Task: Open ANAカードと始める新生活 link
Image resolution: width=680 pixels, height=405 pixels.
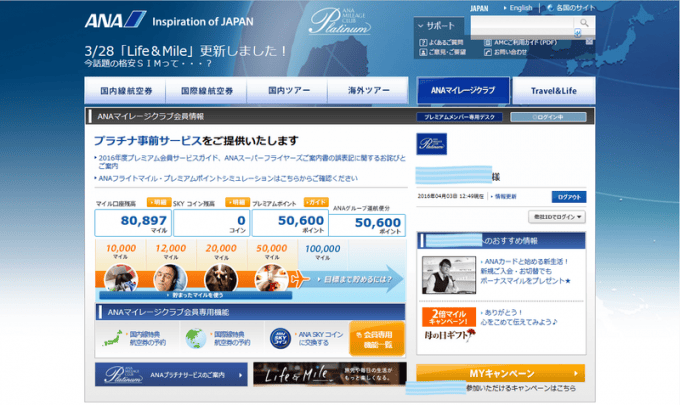Action: [x=525, y=271]
